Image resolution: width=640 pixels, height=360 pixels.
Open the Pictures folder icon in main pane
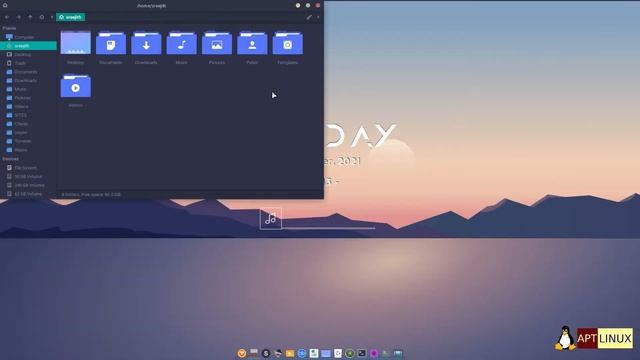point(217,43)
